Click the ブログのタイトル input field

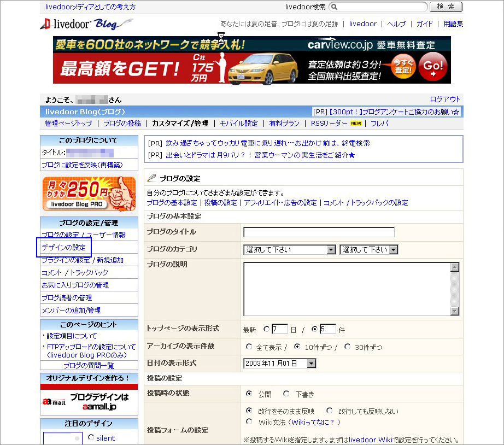319,232
